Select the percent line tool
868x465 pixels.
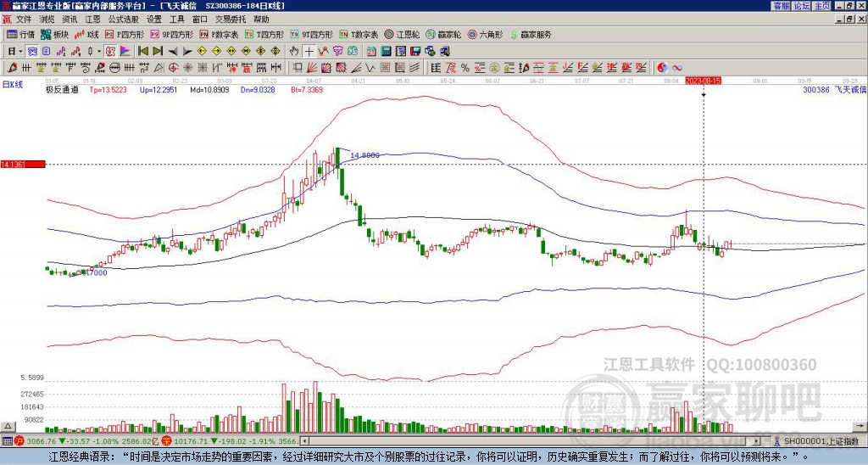click(465, 68)
